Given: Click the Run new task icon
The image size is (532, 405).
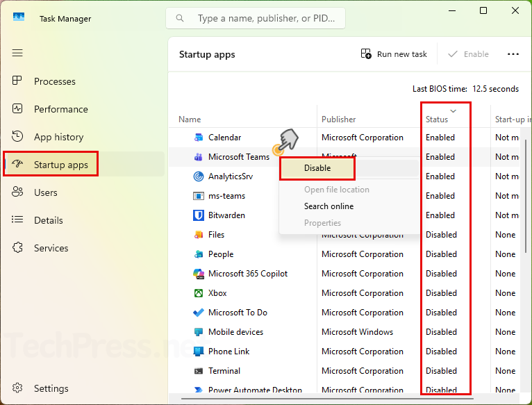Looking at the screenshot, I should [x=366, y=53].
